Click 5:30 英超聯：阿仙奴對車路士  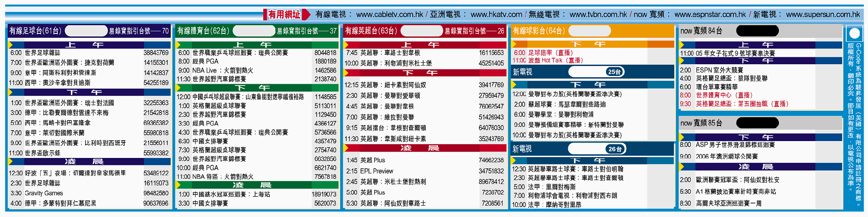[x=425, y=203]
